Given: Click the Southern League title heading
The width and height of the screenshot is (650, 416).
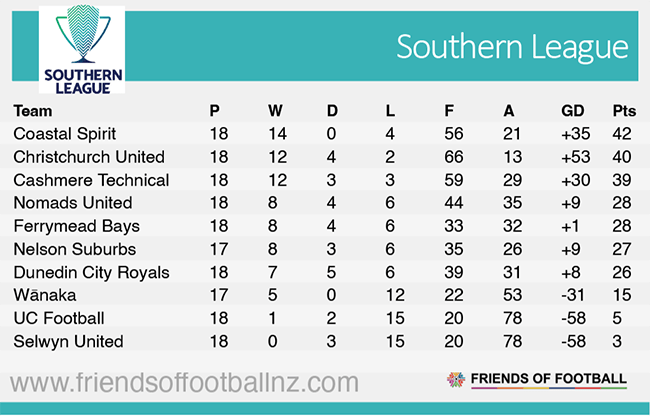Looking at the screenshot, I should click(x=512, y=47).
